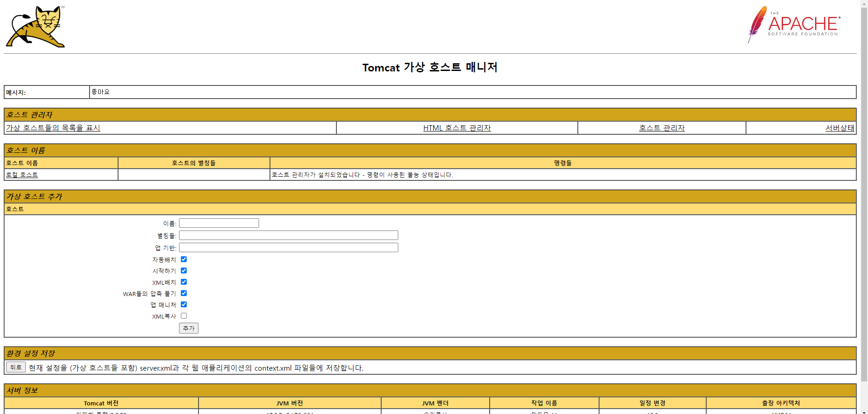
Task: Click the 작업 이름 column header
Action: 544,403
